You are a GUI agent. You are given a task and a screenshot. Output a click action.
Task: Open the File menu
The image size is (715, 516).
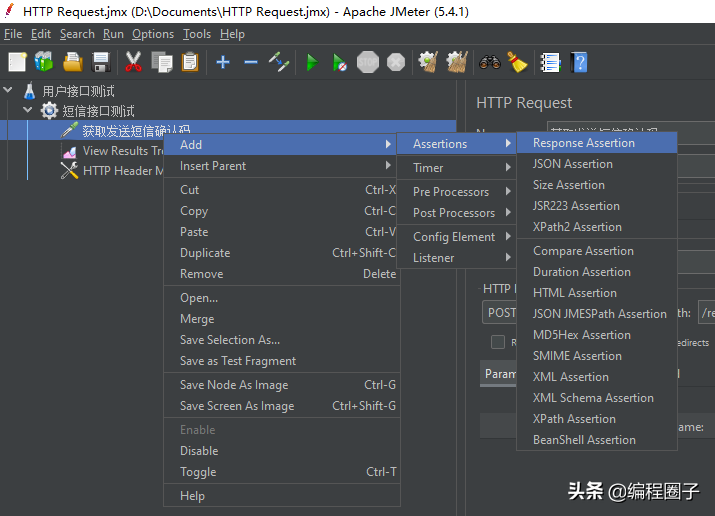pyautogui.click(x=13, y=34)
